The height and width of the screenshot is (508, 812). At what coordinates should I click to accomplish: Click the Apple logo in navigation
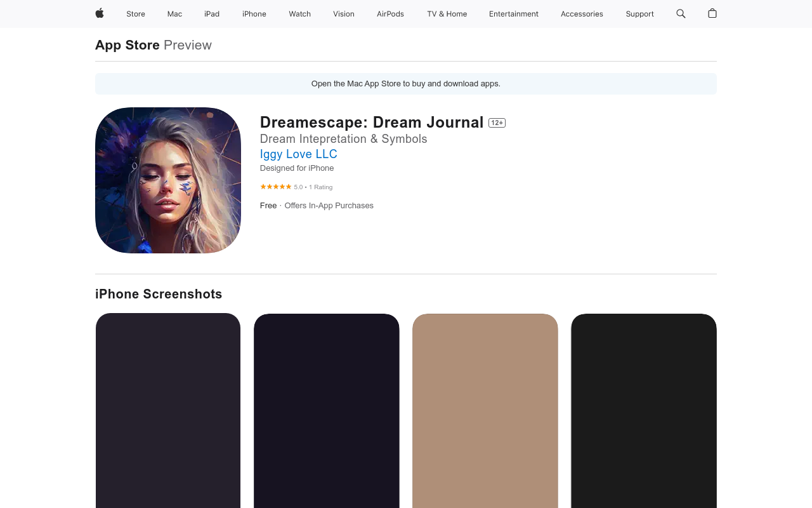tap(100, 13)
